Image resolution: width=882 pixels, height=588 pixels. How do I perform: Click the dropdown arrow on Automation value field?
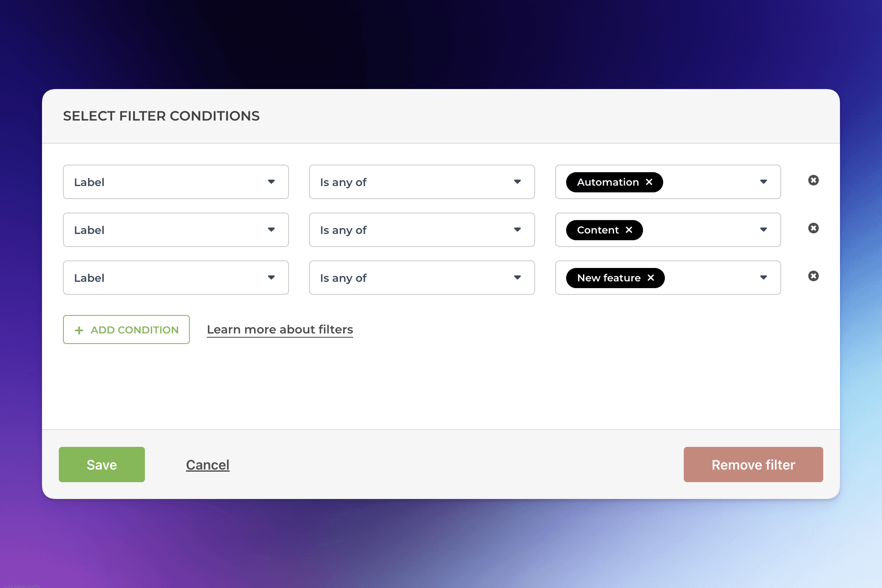pyautogui.click(x=763, y=182)
